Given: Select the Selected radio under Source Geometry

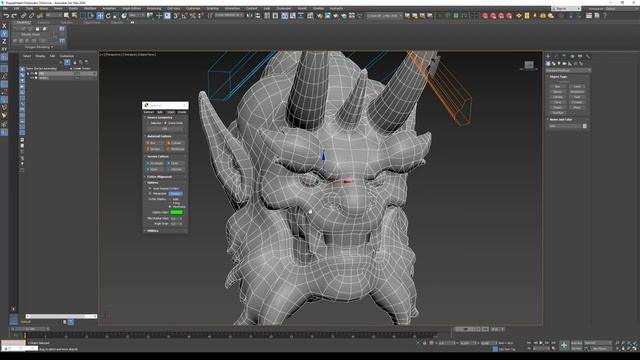Looking at the screenshot, I should click(147, 123).
